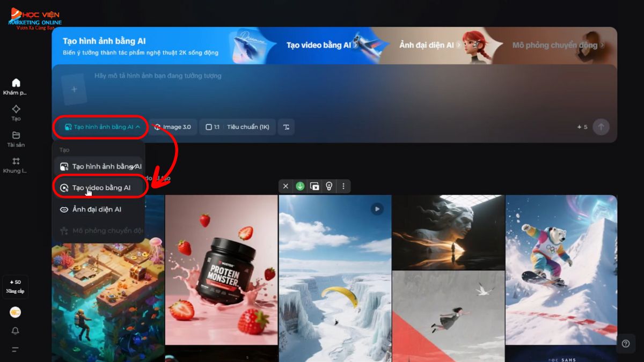Open the stone face sculpture image
This screenshot has width=644, height=362.
coord(449,232)
